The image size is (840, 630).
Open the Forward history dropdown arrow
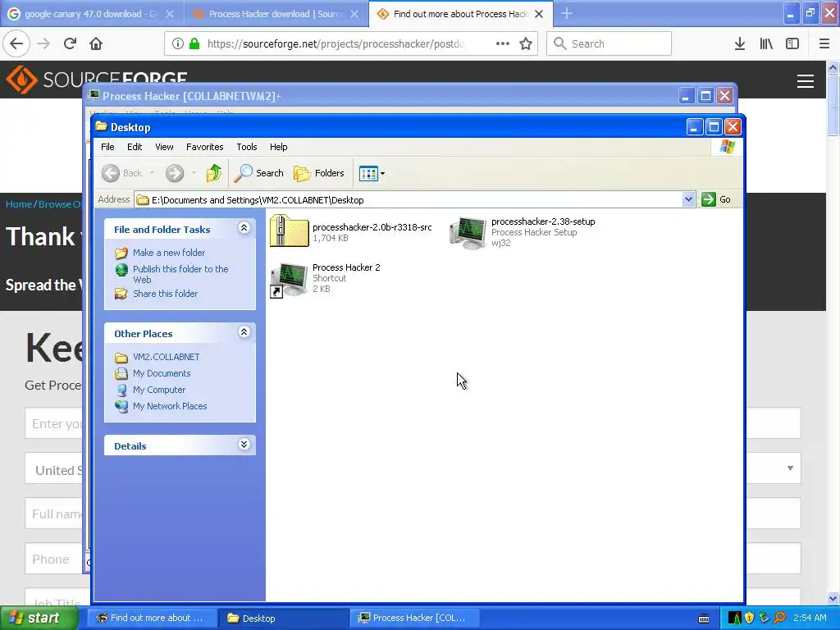coord(194,173)
